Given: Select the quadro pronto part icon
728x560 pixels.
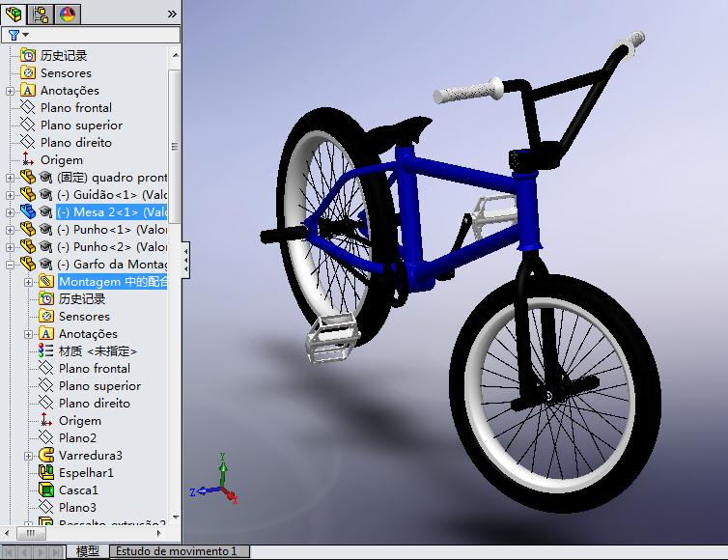Looking at the screenshot, I should tap(28, 177).
